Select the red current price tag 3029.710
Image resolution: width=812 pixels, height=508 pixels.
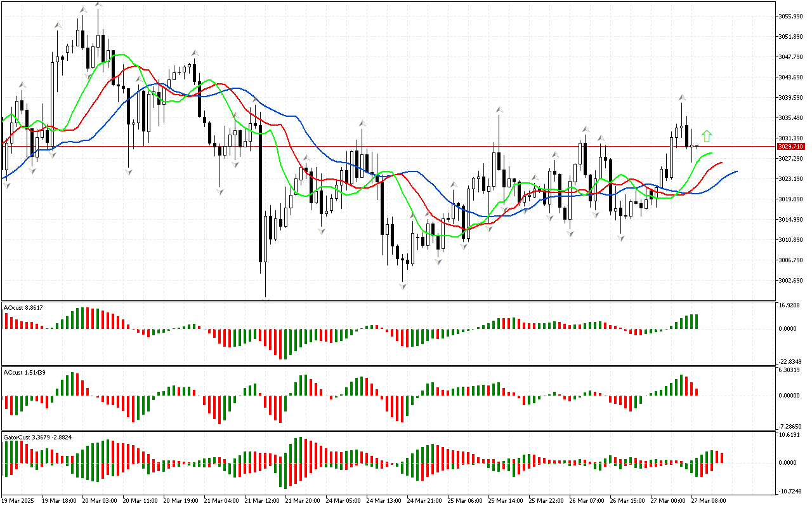click(x=791, y=147)
